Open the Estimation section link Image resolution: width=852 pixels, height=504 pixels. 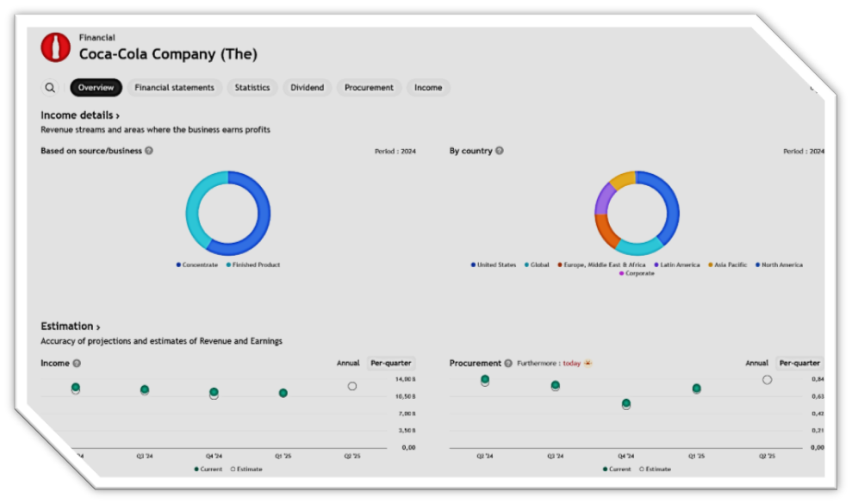(x=70, y=327)
